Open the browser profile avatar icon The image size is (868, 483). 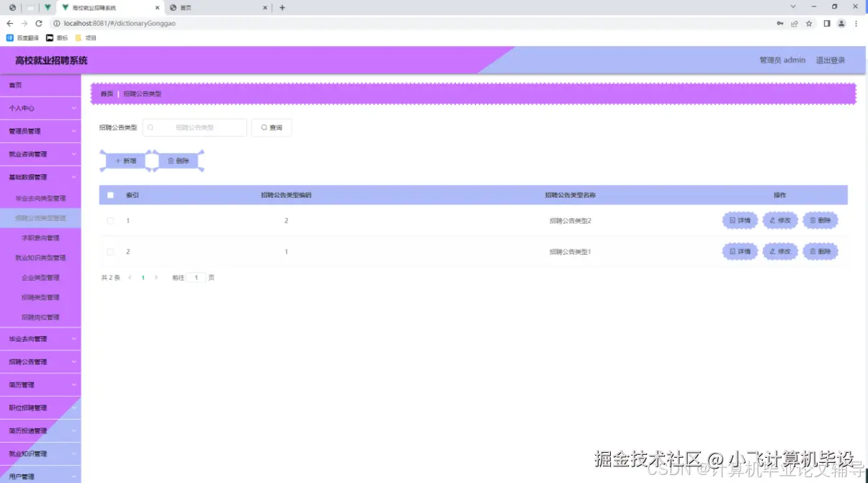click(841, 23)
